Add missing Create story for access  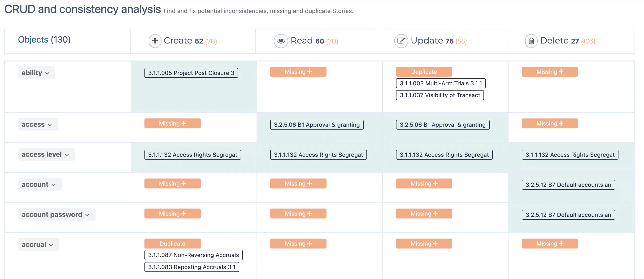point(172,123)
